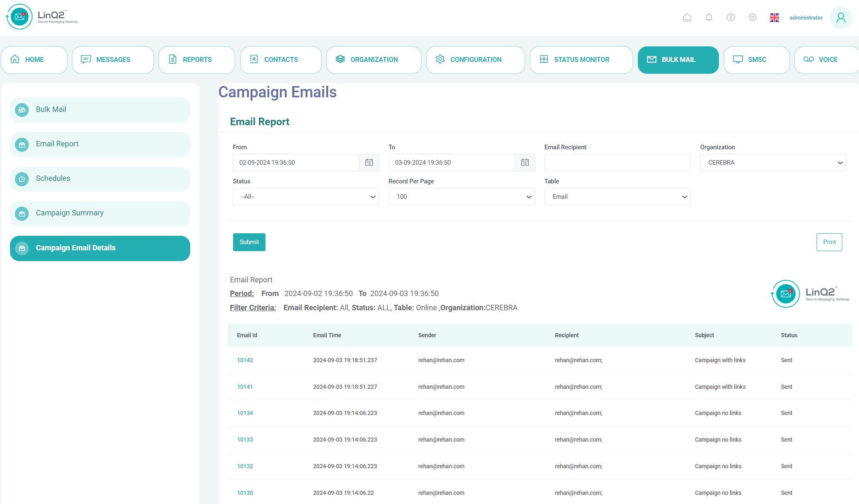Image resolution: width=859 pixels, height=504 pixels.
Task: Expand the Organization dropdown showing CEREBRA
Action: tap(773, 163)
